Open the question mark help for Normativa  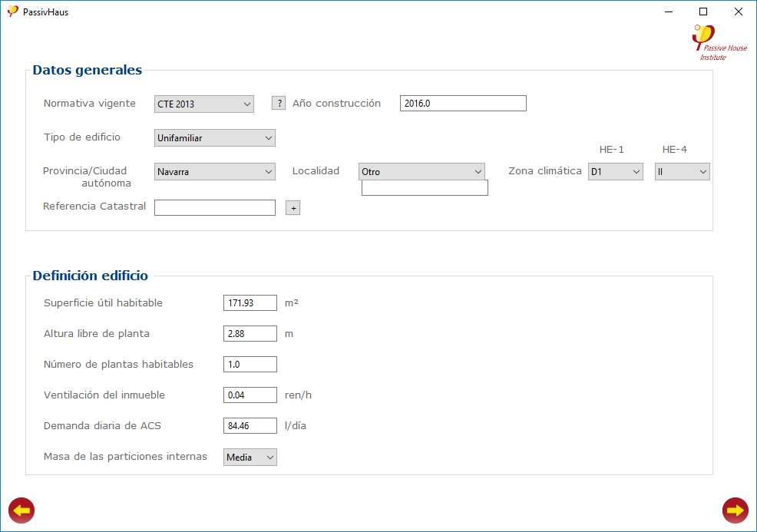pos(279,104)
